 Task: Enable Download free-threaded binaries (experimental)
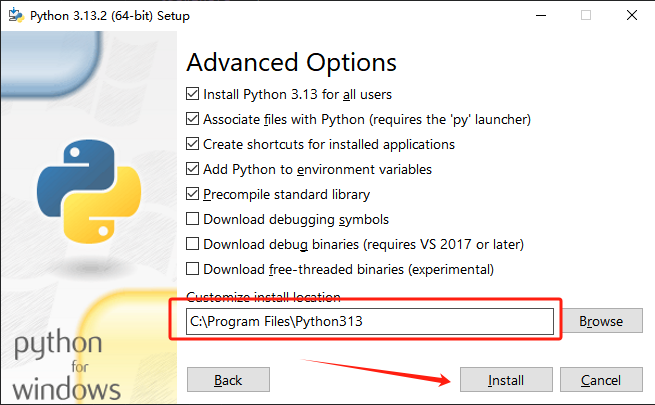click(x=192, y=269)
